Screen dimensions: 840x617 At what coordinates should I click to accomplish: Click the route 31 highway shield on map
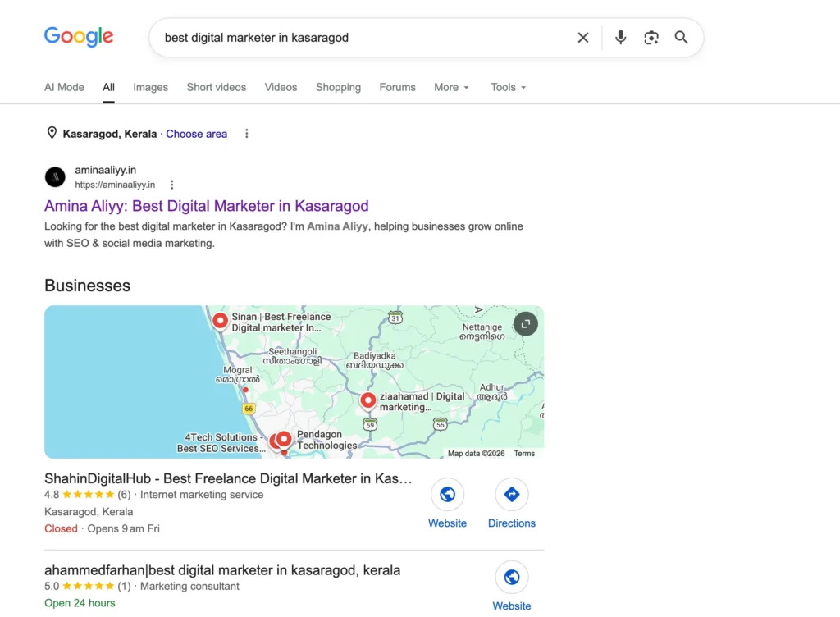pyautogui.click(x=395, y=318)
